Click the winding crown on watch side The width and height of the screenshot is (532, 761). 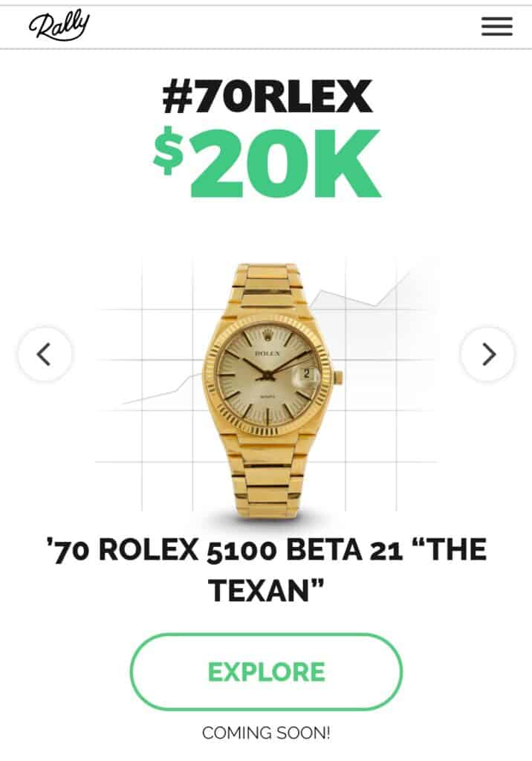pos(338,377)
